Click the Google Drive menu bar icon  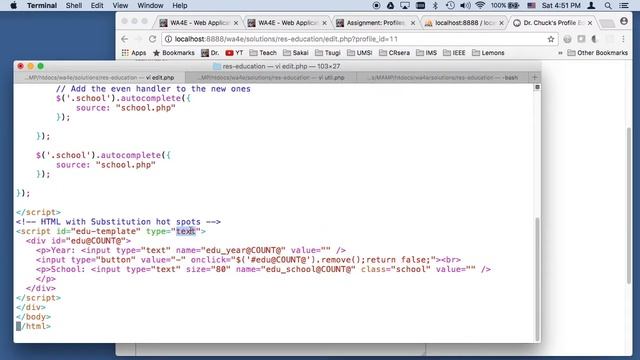(x=390, y=5)
